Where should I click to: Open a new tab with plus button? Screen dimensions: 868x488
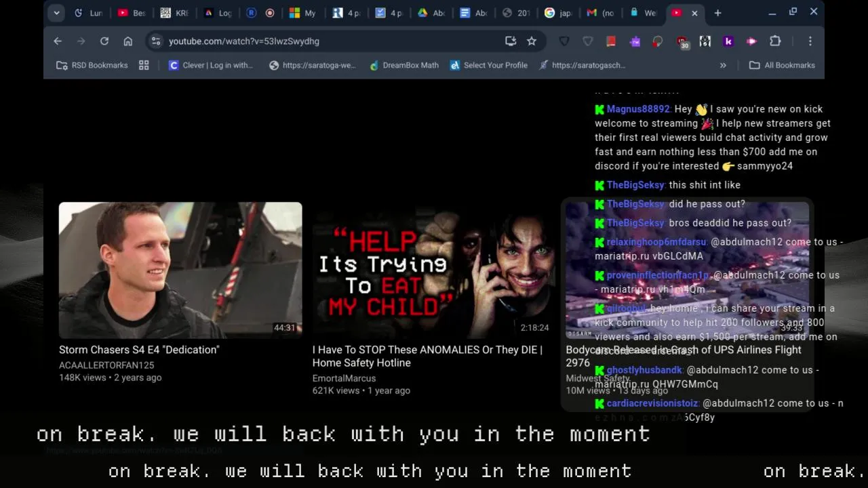[717, 13]
